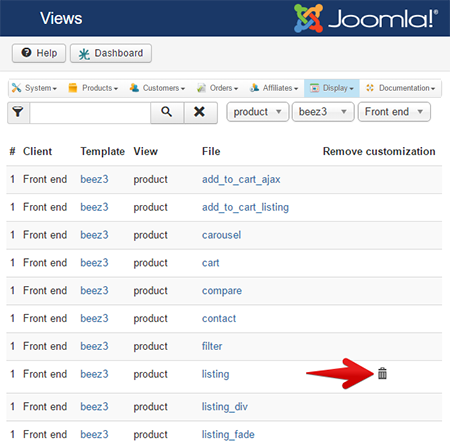450x446 pixels.
Task: Open contact file link
Action: click(219, 318)
